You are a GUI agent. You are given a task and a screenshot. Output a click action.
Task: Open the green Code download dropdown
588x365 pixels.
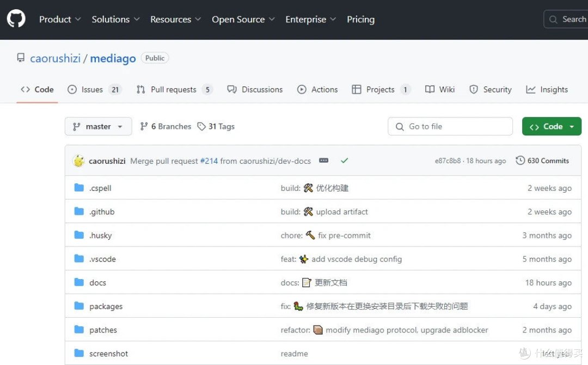552,126
